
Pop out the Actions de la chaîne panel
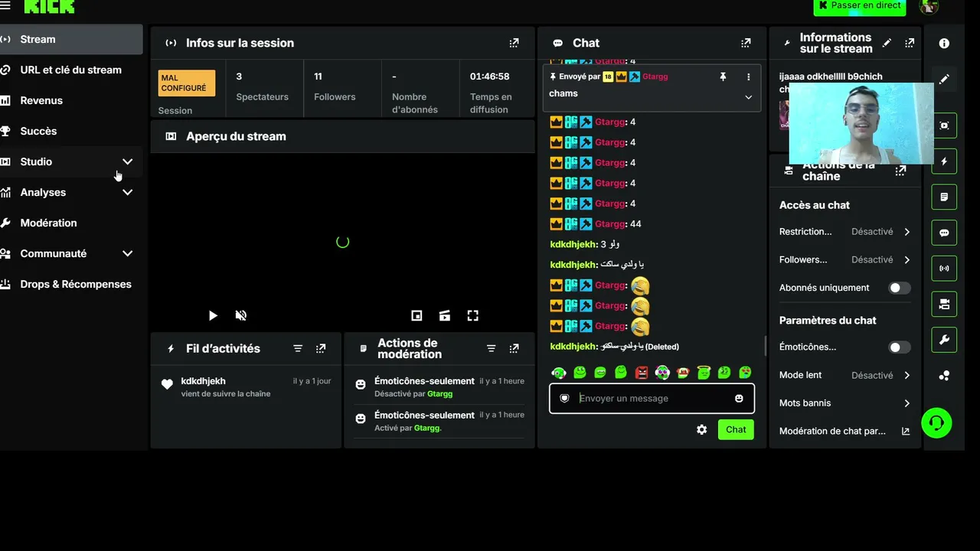coord(900,171)
